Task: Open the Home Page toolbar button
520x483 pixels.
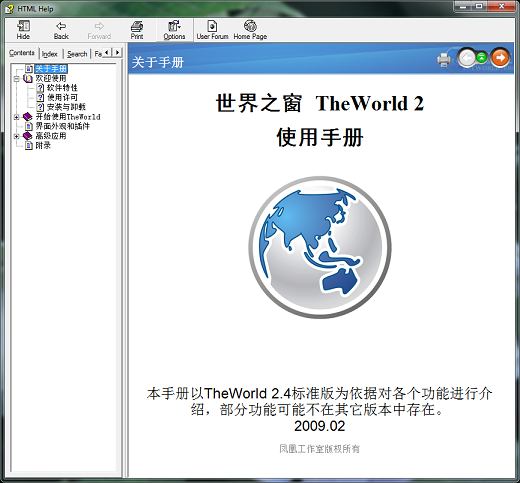Action: [250, 30]
